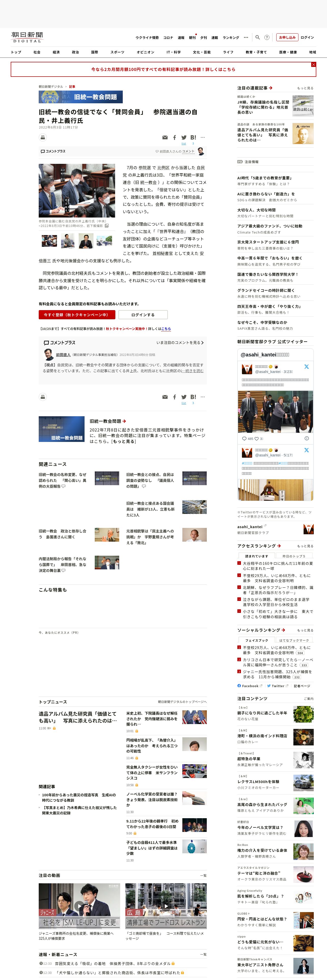Open the search magnifier in the header
Screen dimensions: 327x980
click(257, 37)
